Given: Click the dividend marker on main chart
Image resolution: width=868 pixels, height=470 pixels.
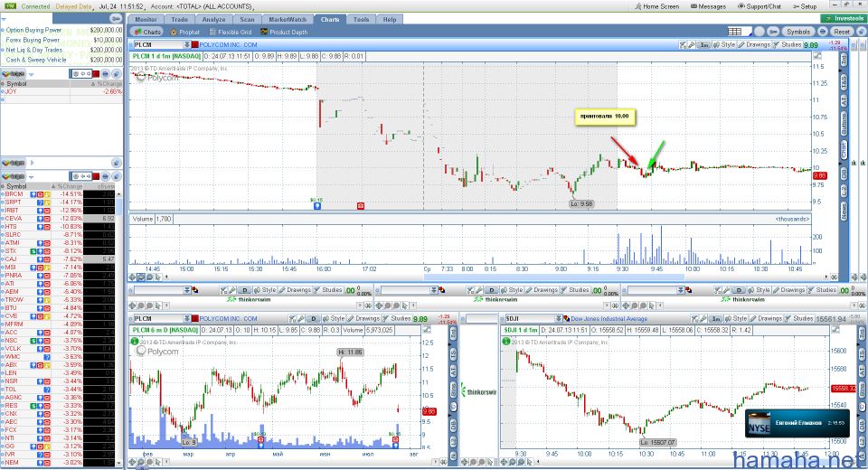Looking at the screenshot, I should pyautogui.click(x=317, y=205).
